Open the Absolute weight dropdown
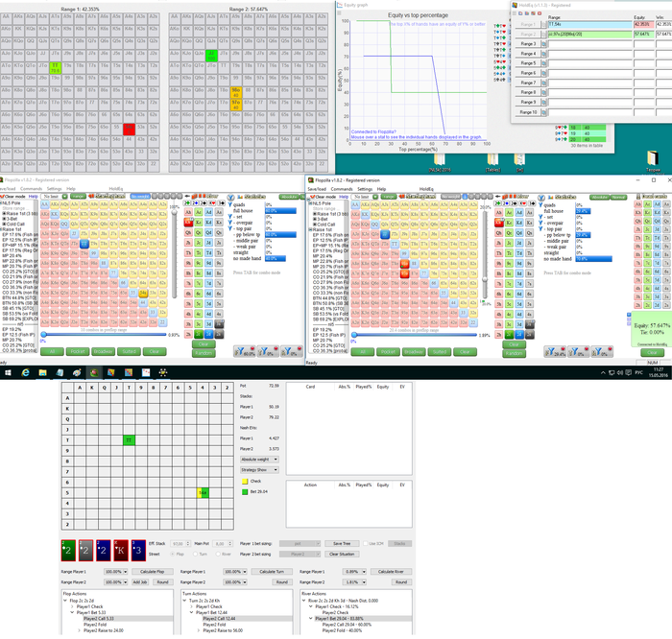 pyautogui.click(x=259, y=460)
